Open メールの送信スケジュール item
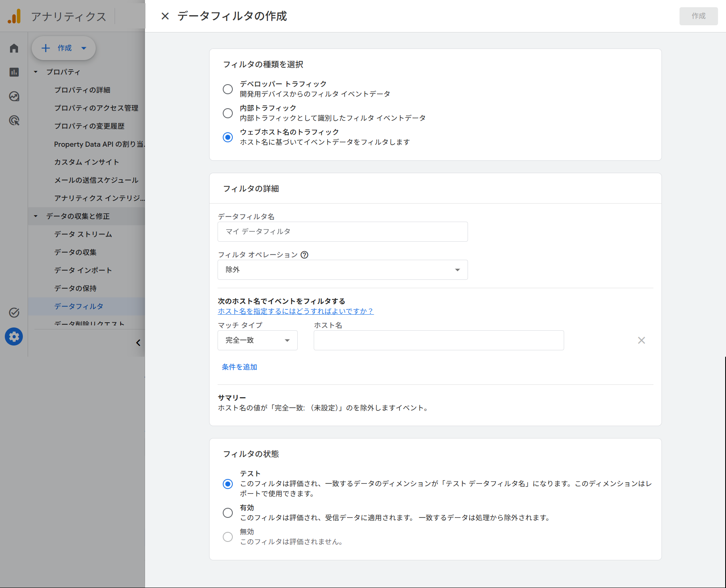The height and width of the screenshot is (588, 726). (x=97, y=180)
